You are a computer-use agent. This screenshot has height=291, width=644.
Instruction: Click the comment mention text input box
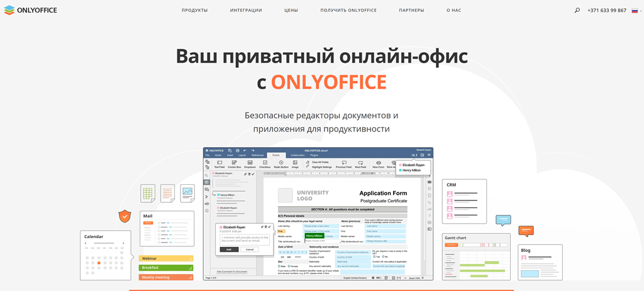point(245,239)
